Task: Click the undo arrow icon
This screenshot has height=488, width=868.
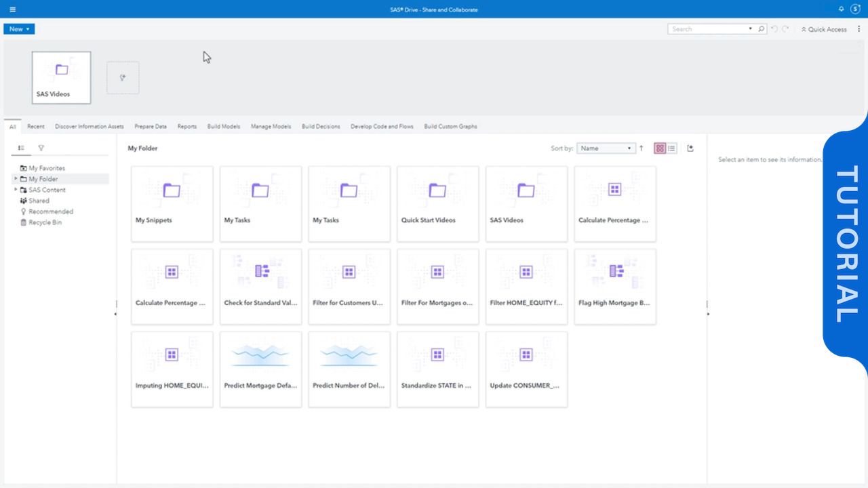Action: [774, 28]
